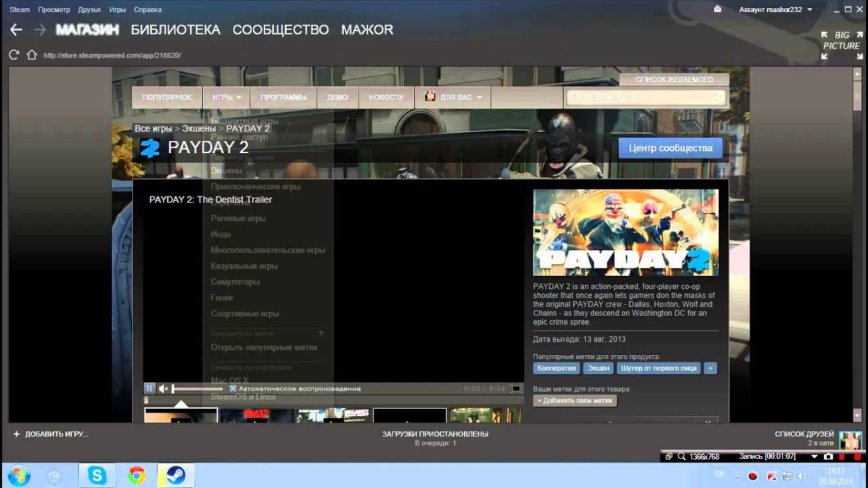This screenshot has width=868, height=488.
Task: Adjust the trailer volume slider
Action: [x=197, y=389]
